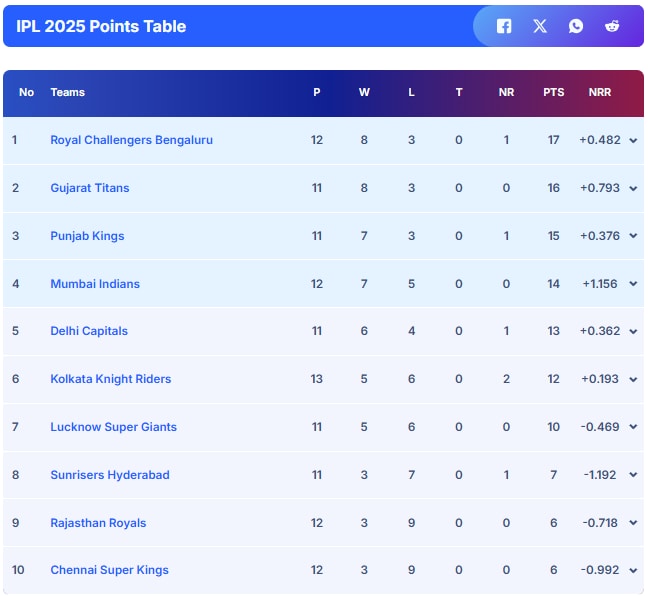Click the P column header
This screenshot has height=596, width=648.
[317, 92]
